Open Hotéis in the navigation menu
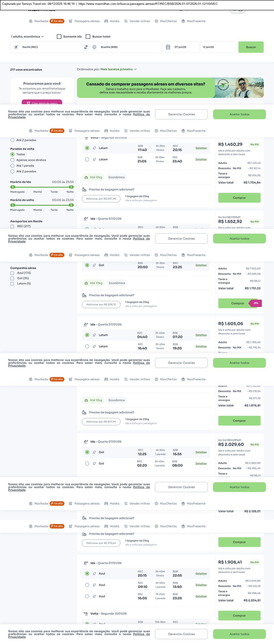This screenshot has height=644, width=274. click(x=112, y=21)
